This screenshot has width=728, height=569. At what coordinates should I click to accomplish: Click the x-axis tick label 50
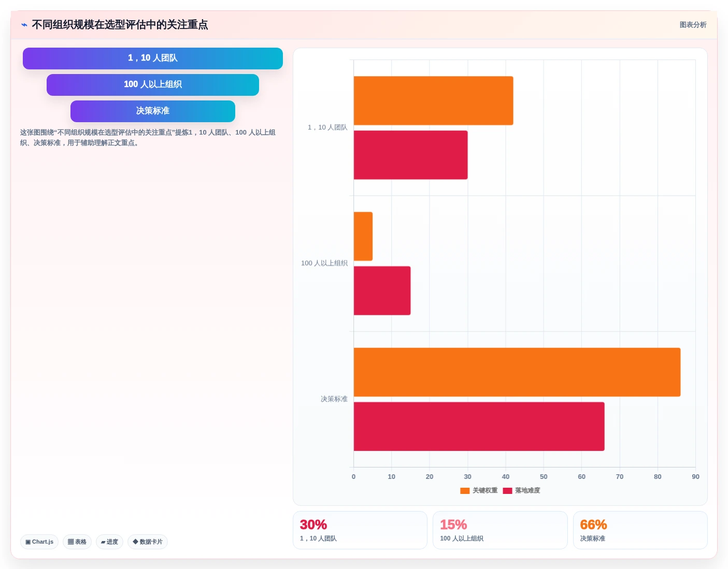[544, 477]
